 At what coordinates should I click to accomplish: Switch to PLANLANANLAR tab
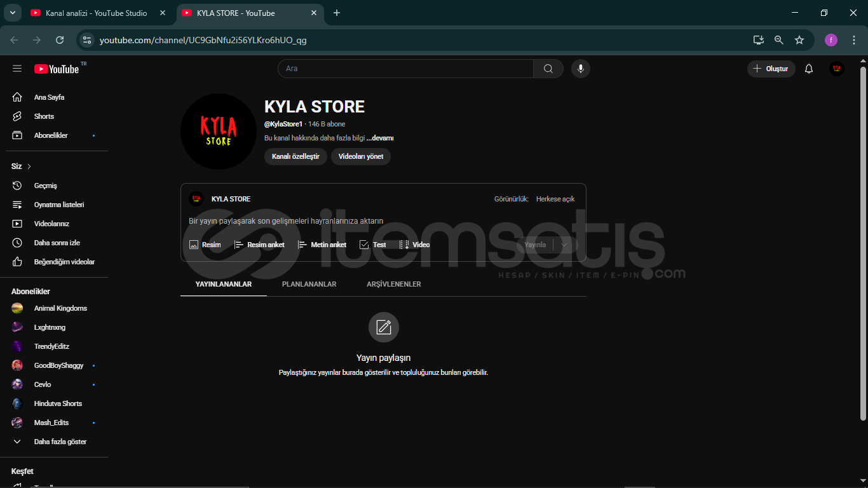309,284
